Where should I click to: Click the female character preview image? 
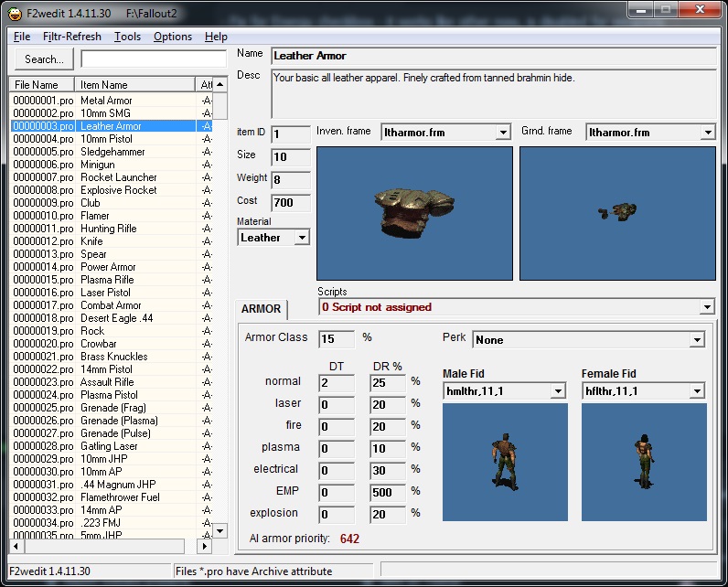coord(644,462)
